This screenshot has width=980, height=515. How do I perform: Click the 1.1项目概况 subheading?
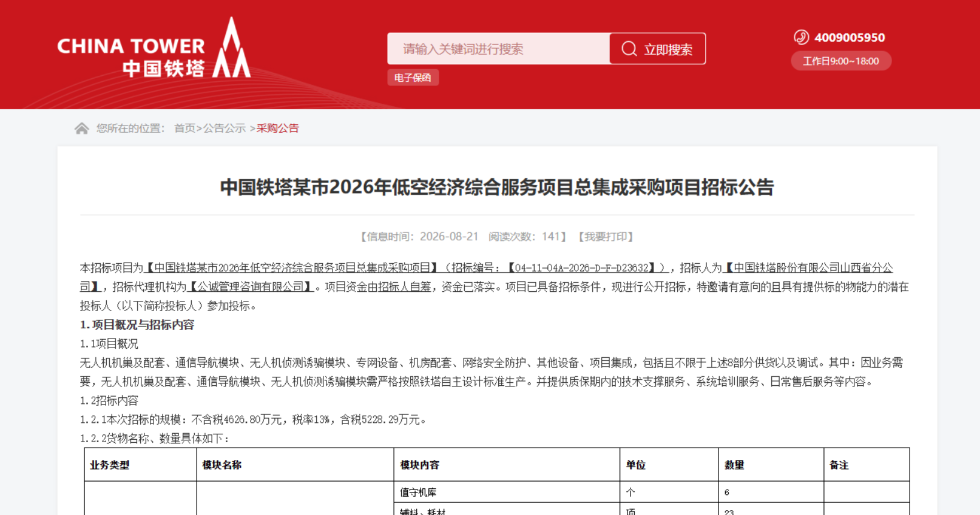click(x=109, y=344)
